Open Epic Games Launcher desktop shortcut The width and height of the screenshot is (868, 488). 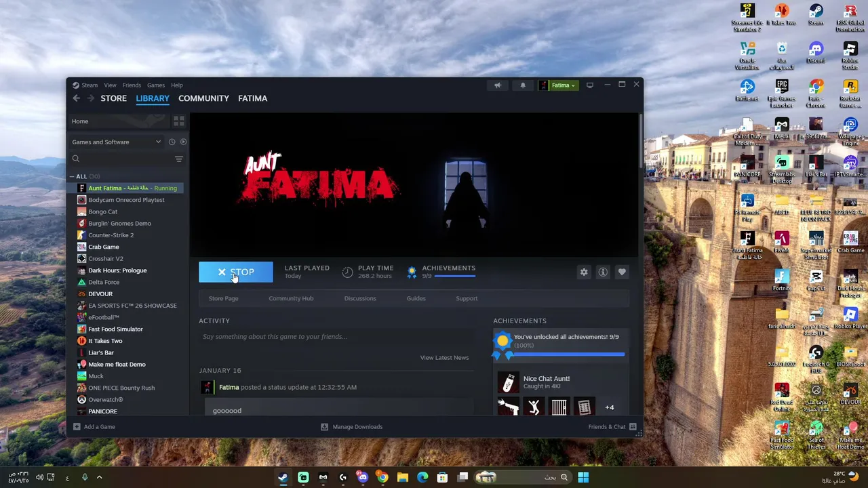click(x=782, y=93)
